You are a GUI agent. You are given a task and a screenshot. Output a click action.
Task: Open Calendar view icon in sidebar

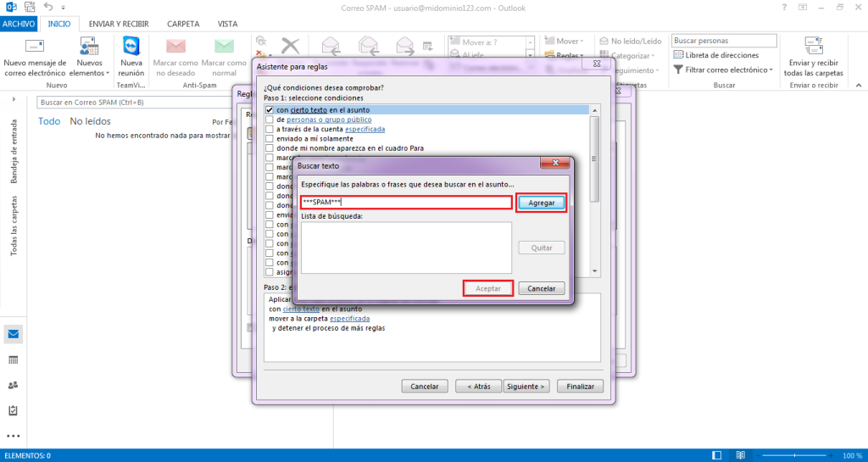click(14, 360)
